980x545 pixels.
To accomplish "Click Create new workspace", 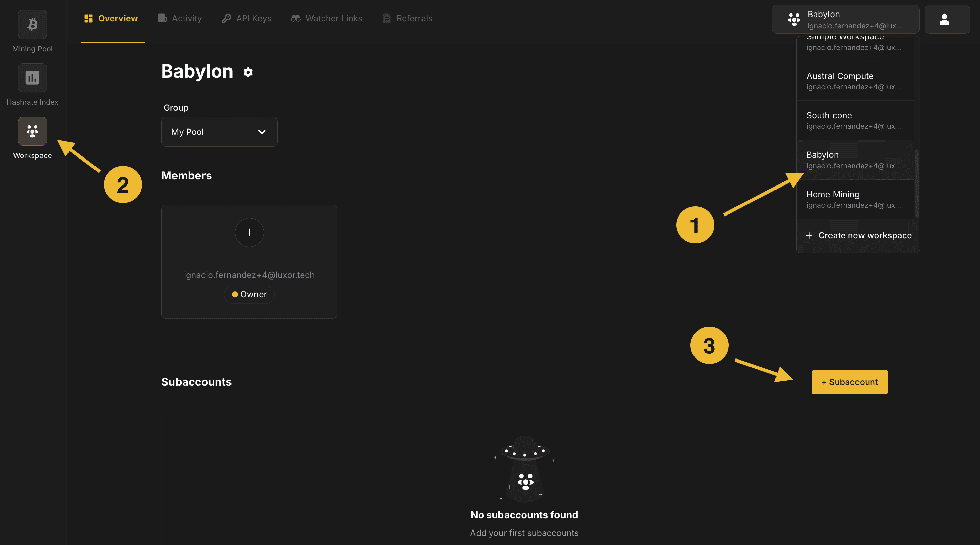I will pos(858,235).
